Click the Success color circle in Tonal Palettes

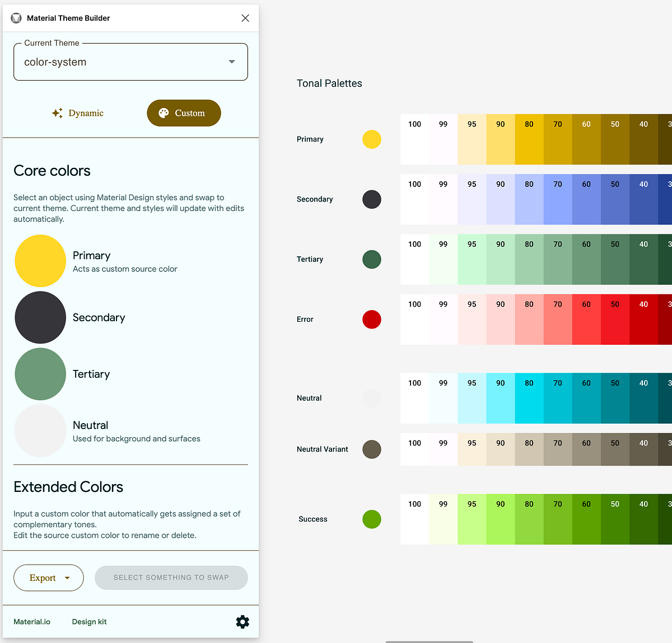pyautogui.click(x=371, y=519)
